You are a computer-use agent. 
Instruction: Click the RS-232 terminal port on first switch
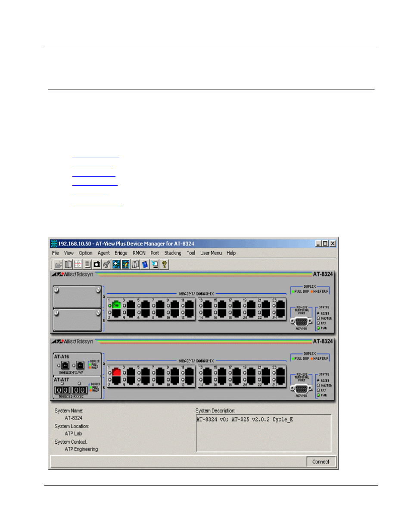point(301,321)
